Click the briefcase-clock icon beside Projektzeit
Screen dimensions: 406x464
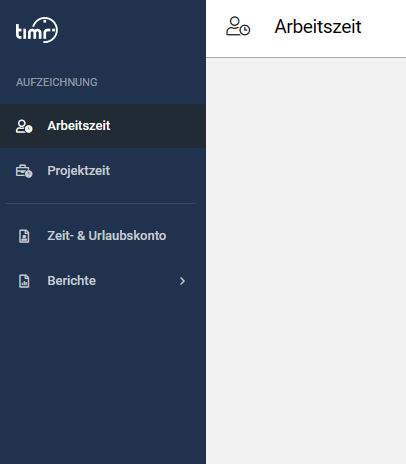click(x=24, y=171)
